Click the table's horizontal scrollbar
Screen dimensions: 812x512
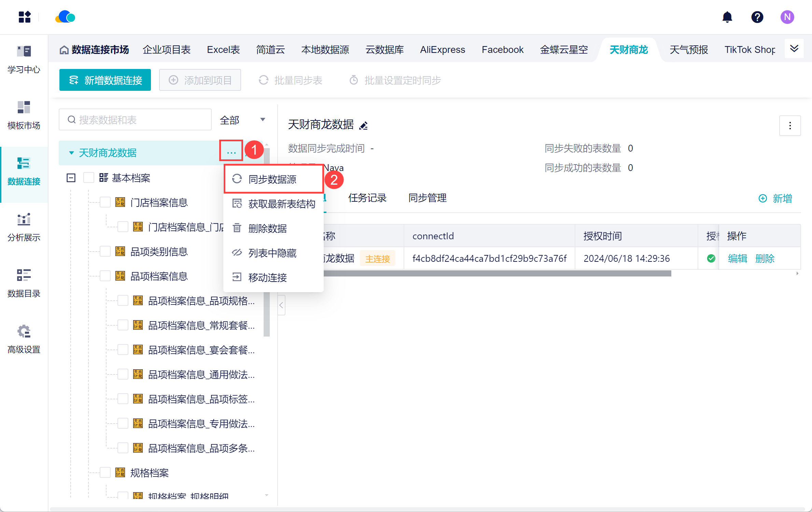tap(495, 273)
